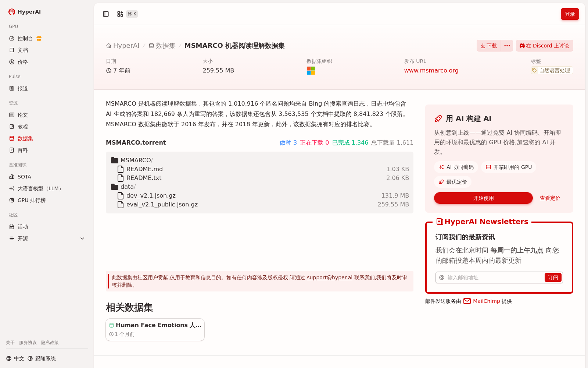The height and width of the screenshot is (368, 588).
Task: Click the 开箱即用的 GPU chip
Action: tap(509, 167)
